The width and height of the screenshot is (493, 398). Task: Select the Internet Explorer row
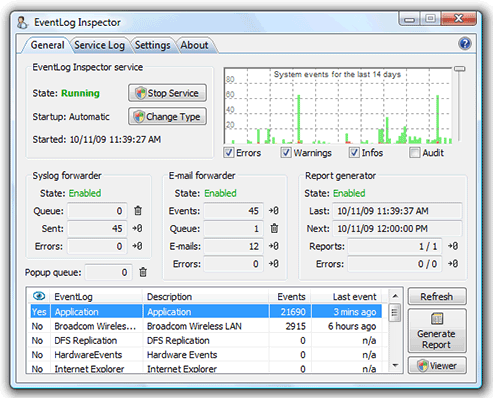(x=206, y=368)
